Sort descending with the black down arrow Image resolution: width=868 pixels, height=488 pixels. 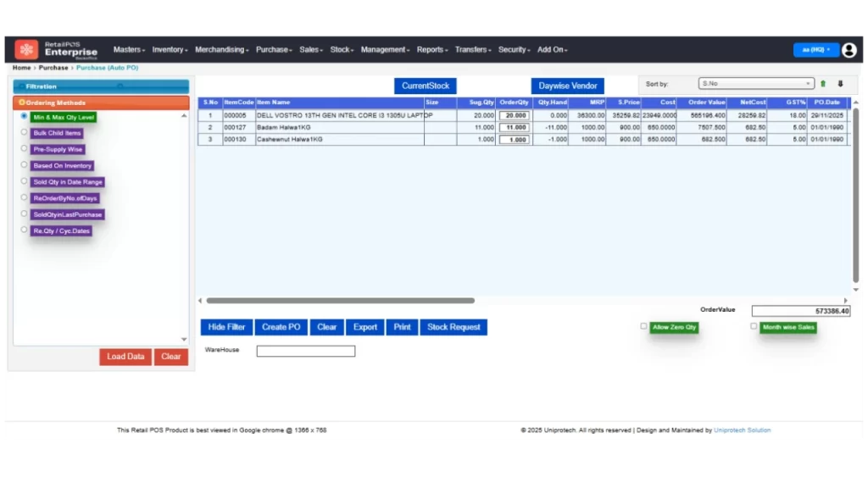(x=840, y=84)
